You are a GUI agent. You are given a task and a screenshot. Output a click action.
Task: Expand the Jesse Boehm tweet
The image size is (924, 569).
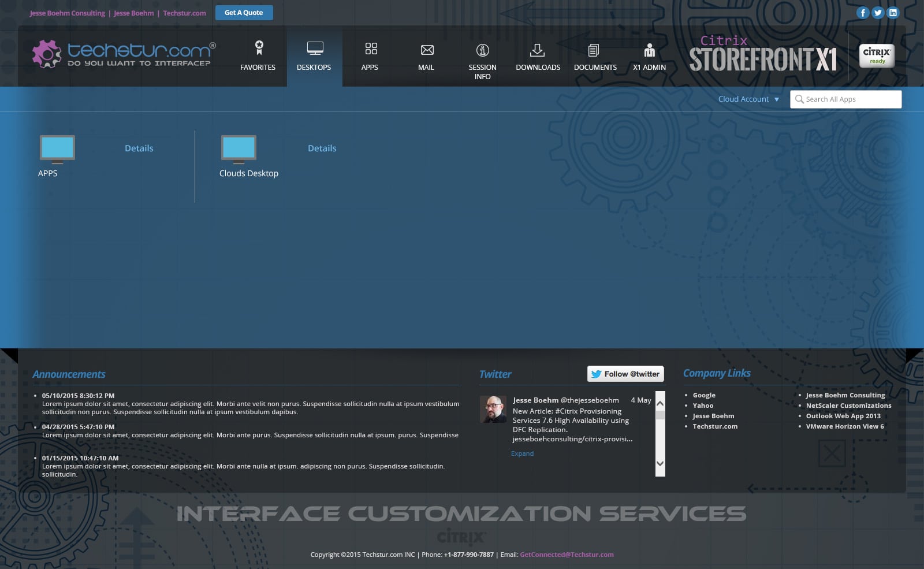[522, 453]
